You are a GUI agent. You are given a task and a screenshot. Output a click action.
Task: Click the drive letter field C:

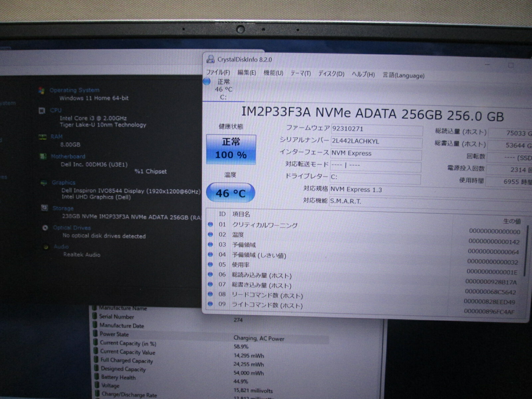375,177
